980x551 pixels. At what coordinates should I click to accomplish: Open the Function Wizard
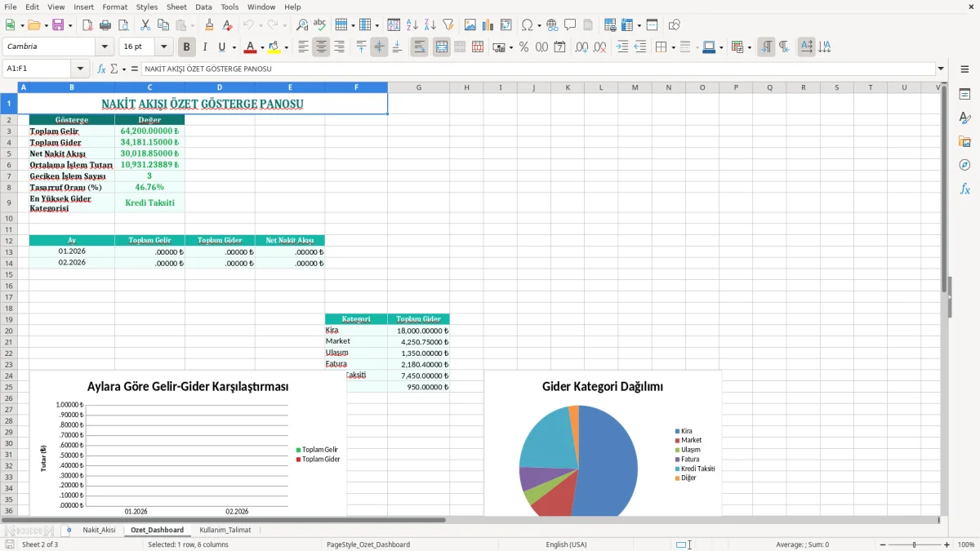coord(101,69)
